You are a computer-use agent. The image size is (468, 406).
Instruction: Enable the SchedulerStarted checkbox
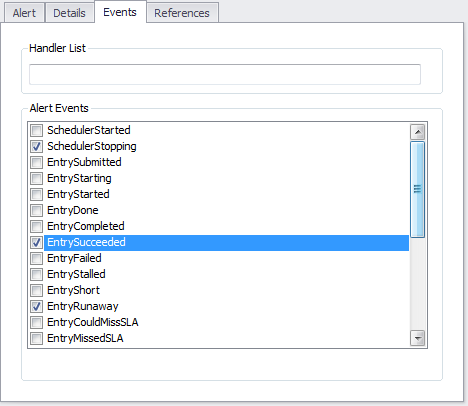point(37,130)
